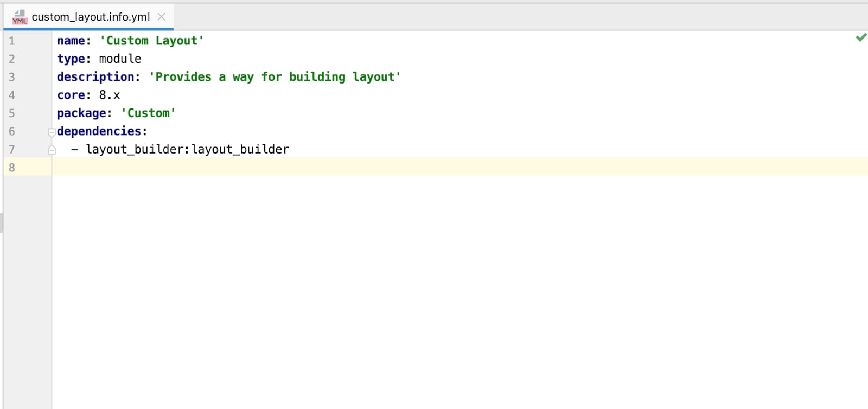Click line number 3 in the gutter
This screenshot has width=868, height=409.
point(12,77)
